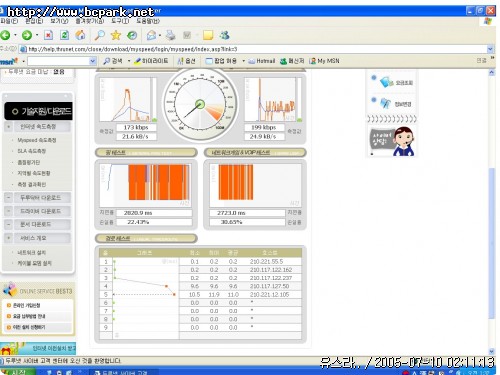Expand the MSN search box dropdown
Screen dimensions: 500x375
pos(93,61)
